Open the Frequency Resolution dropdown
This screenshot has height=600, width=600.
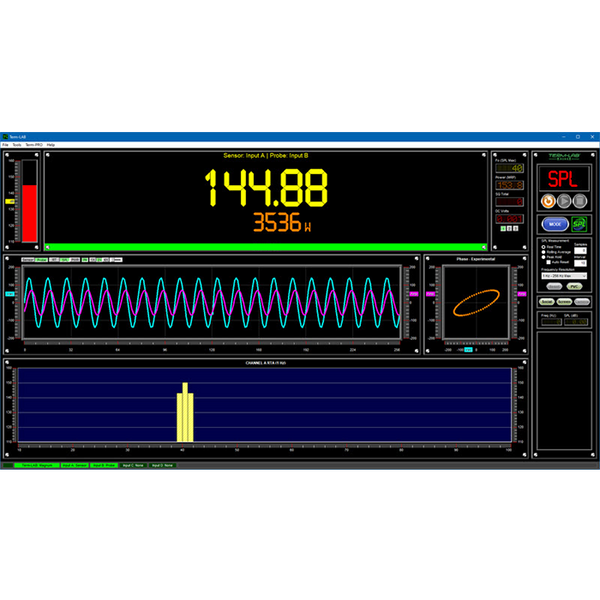[563, 274]
